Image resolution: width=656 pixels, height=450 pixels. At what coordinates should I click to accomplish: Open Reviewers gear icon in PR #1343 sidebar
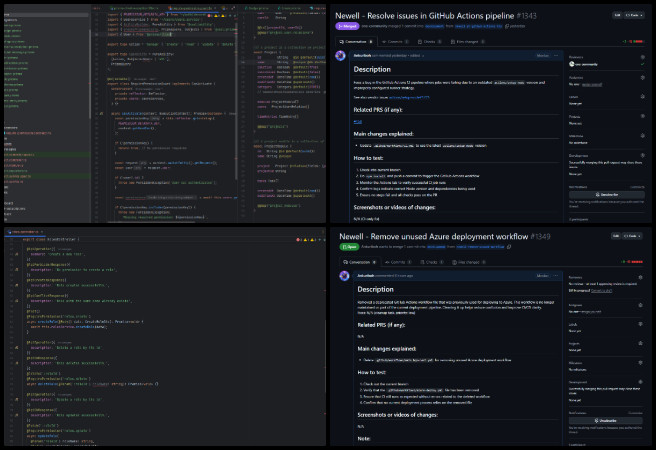(x=643, y=57)
